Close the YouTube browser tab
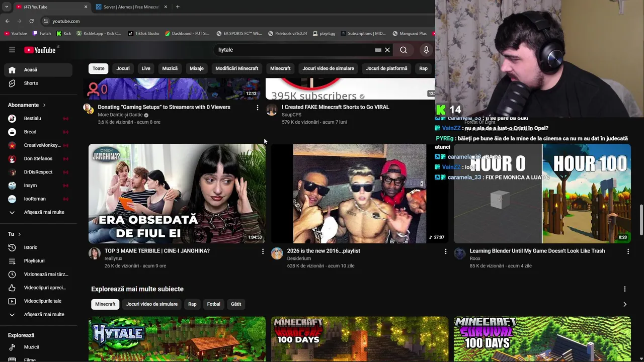The image size is (644, 362). point(86,7)
